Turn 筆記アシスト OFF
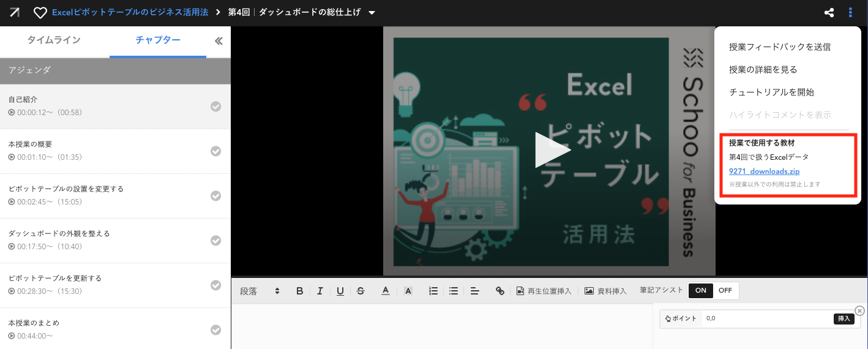This screenshot has height=349, width=868. tap(725, 291)
